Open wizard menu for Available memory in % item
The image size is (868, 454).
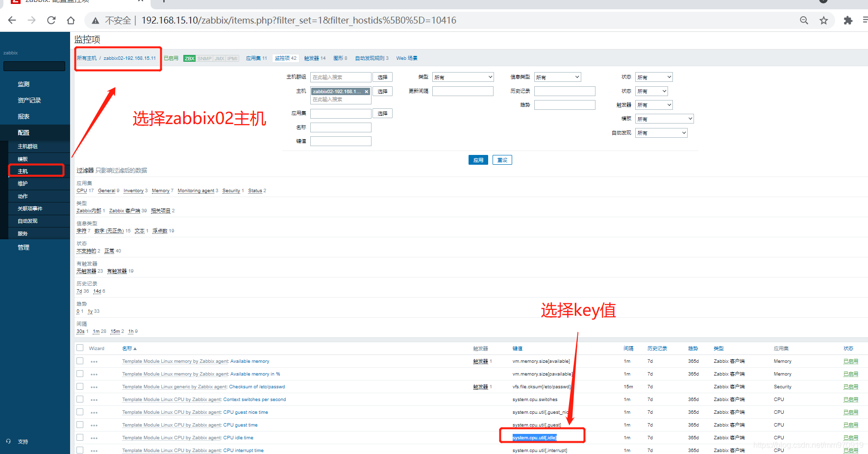(94, 375)
